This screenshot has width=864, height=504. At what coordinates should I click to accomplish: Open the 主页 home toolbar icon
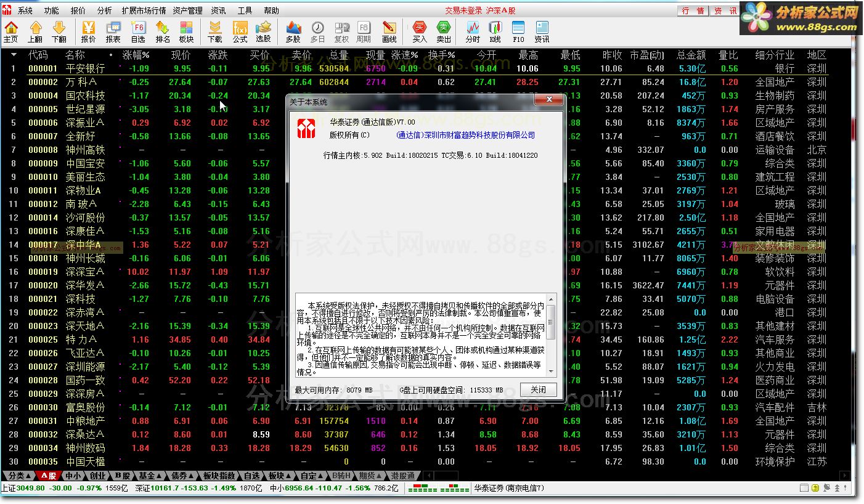coord(11,32)
